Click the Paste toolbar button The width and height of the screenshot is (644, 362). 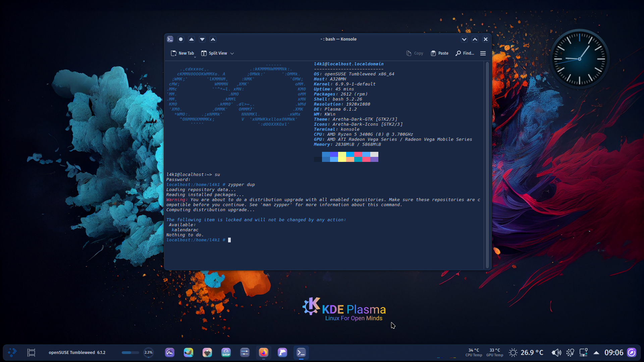(x=439, y=53)
